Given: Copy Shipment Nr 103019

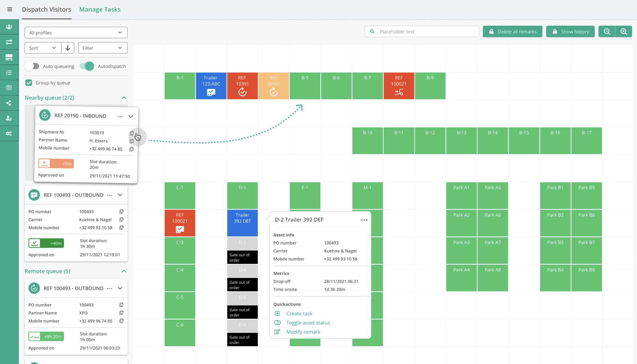Looking at the screenshot, I should 132,133.
